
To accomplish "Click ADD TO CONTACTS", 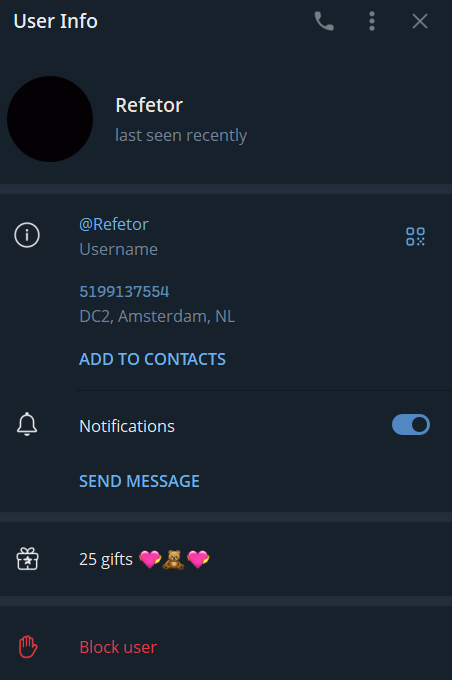I will (152, 359).
